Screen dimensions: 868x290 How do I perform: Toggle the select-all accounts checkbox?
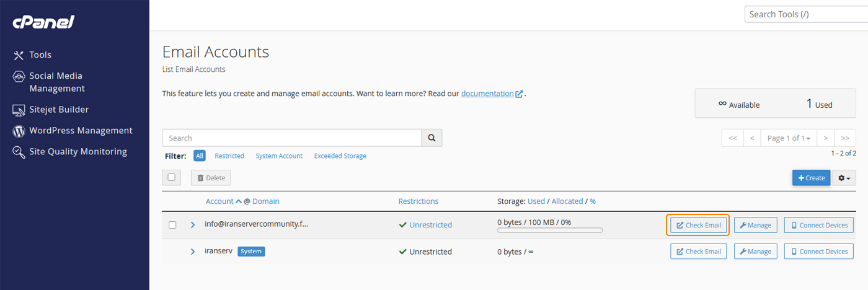(x=172, y=177)
